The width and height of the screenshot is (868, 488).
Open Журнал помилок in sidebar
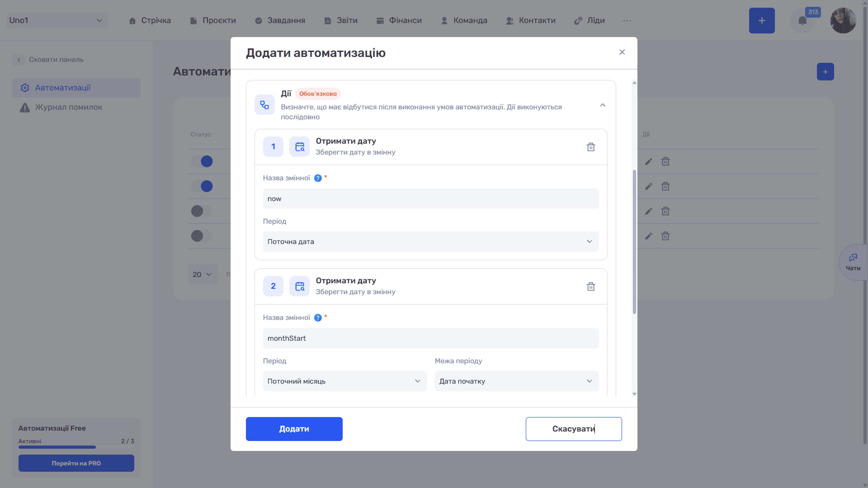[x=76, y=107]
